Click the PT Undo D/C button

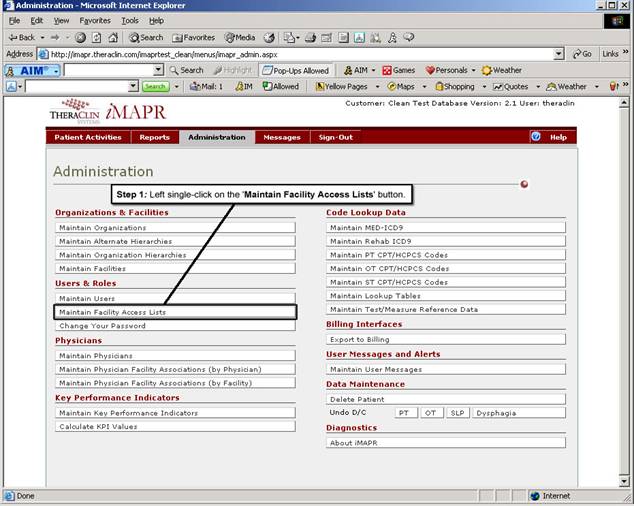click(x=406, y=413)
